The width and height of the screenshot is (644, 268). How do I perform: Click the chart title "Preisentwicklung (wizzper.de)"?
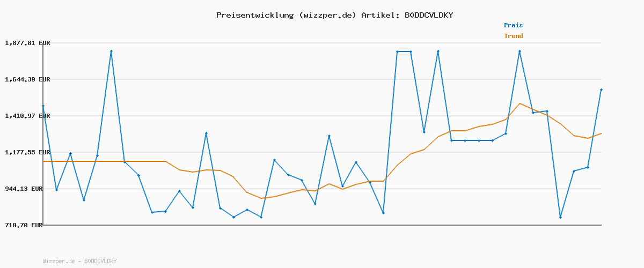[x=286, y=15]
